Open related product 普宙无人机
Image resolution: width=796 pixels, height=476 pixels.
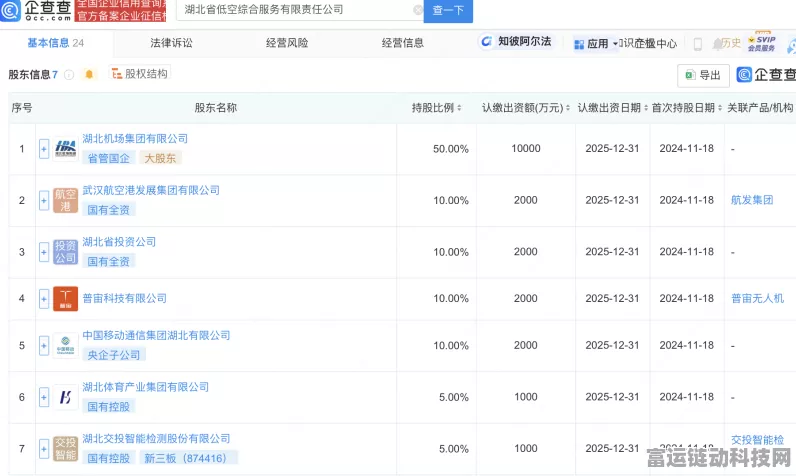pyautogui.click(x=757, y=298)
